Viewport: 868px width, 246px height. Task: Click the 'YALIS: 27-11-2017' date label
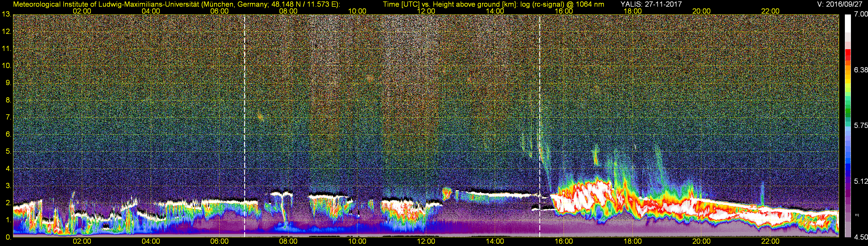651,4
